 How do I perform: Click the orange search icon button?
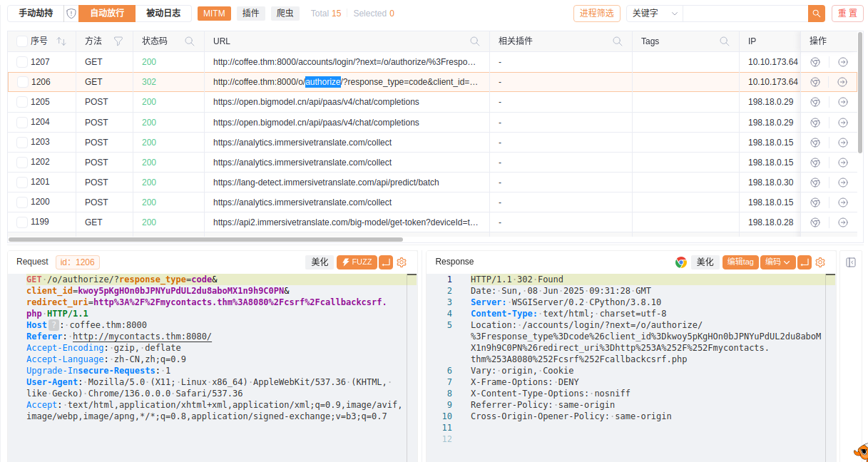click(816, 14)
